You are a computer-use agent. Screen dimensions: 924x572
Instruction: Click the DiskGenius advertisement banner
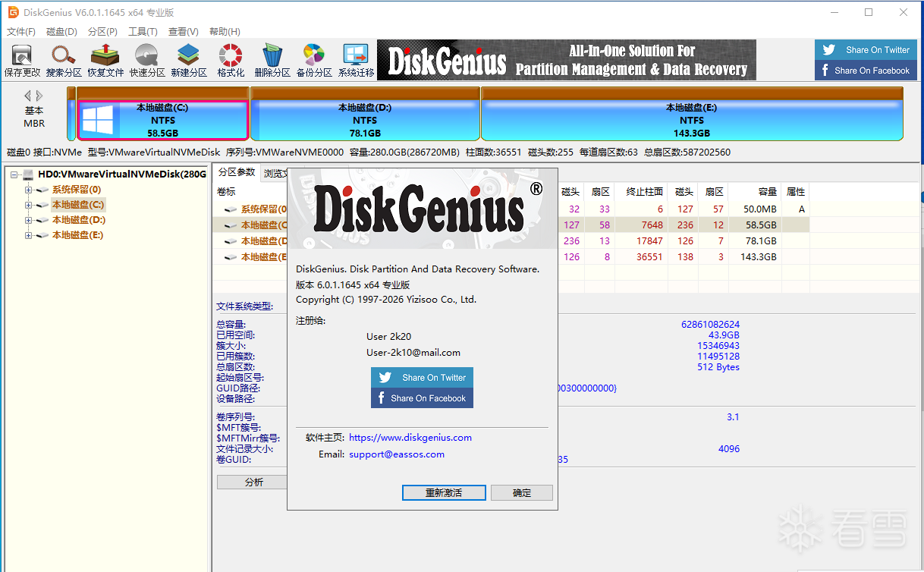[x=567, y=60]
